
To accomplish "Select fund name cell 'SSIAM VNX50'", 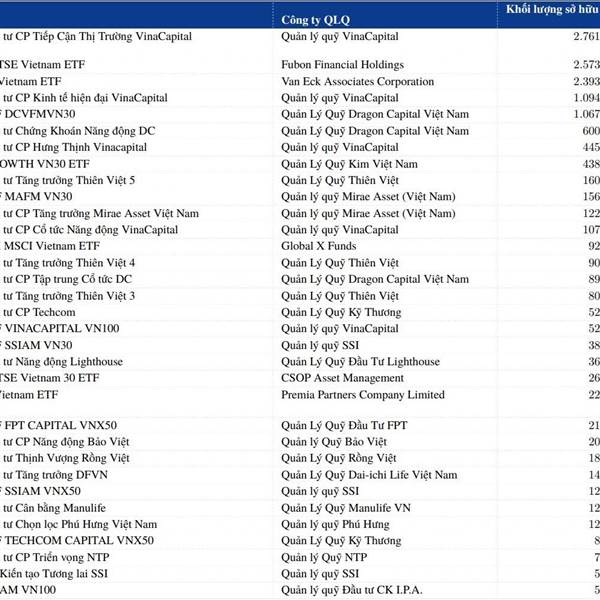I will [42, 491].
